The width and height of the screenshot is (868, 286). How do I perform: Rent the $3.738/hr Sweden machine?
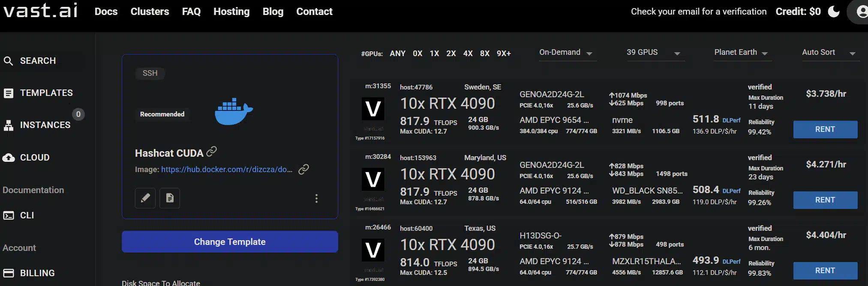point(825,129)
